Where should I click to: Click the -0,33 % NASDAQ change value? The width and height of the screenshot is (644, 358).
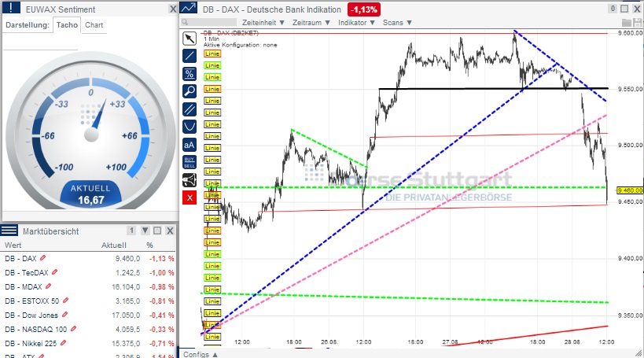pos(161,329)
